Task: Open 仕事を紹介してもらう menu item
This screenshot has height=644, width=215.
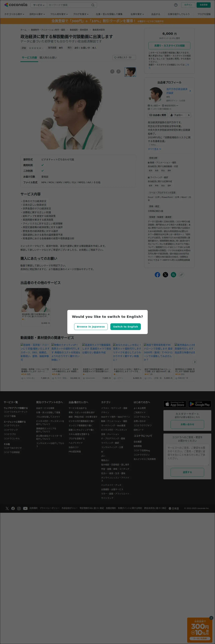Action: click(x=179, y=14)
